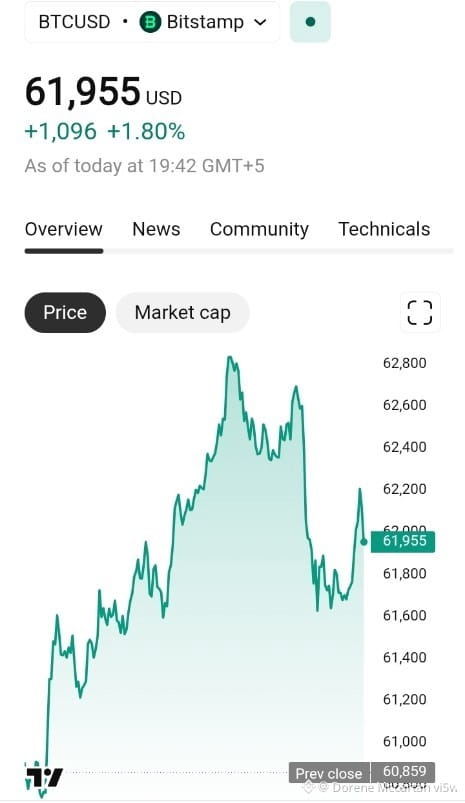Click the Prev close label
Screen dimensions: 465x803
[329, 772]
